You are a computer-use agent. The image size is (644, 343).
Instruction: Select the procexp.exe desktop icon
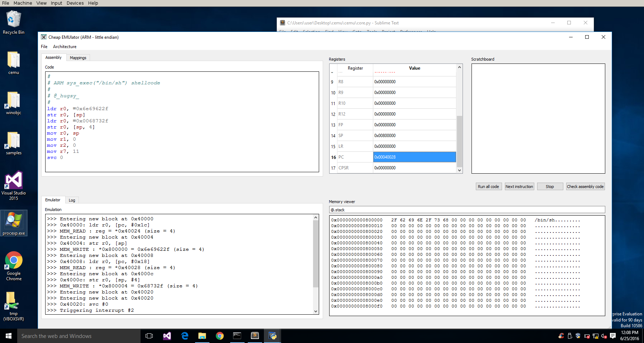coord(14,223)
